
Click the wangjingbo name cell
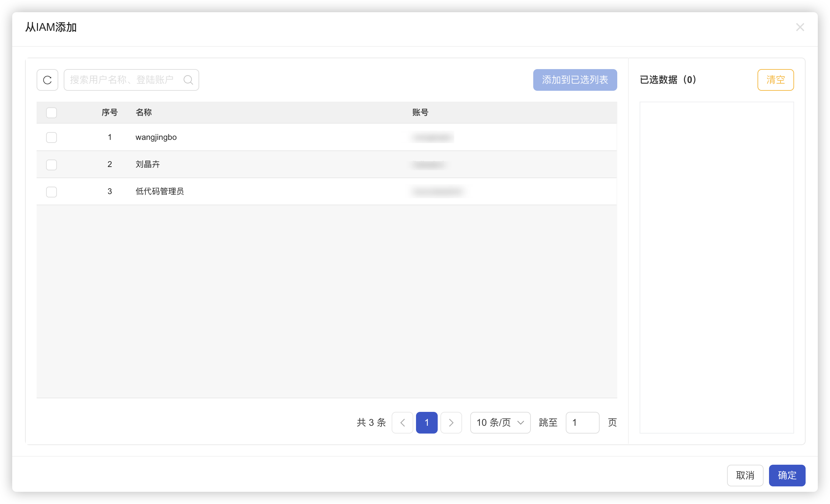[156, 137]
